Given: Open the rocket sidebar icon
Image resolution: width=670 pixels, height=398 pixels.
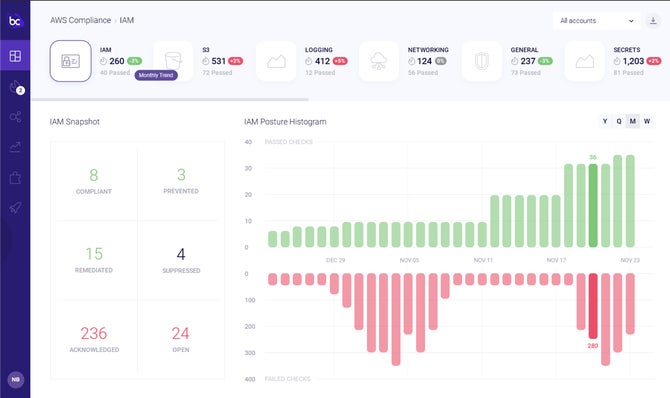Looking at the screenshot, I should [x=15, y=208].
